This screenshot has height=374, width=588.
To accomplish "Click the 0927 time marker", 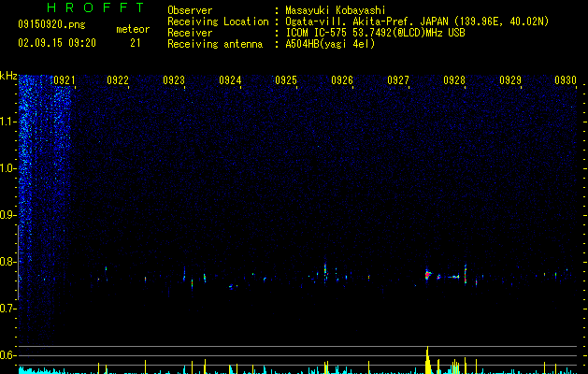I will click(x=398, y=80).
